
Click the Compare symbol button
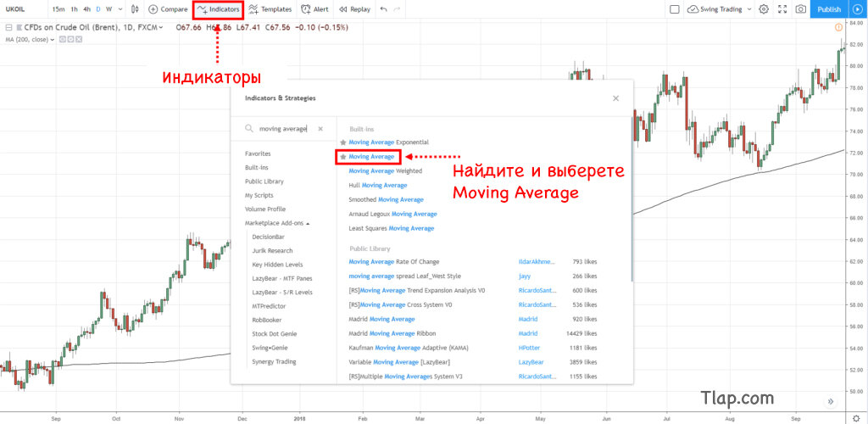169,8
